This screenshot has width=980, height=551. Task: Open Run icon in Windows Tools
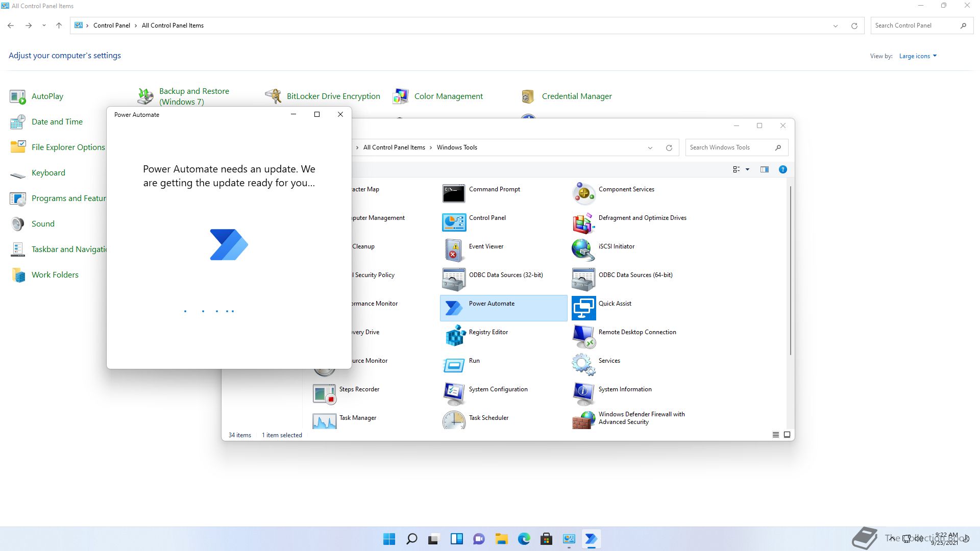point(454,365)
